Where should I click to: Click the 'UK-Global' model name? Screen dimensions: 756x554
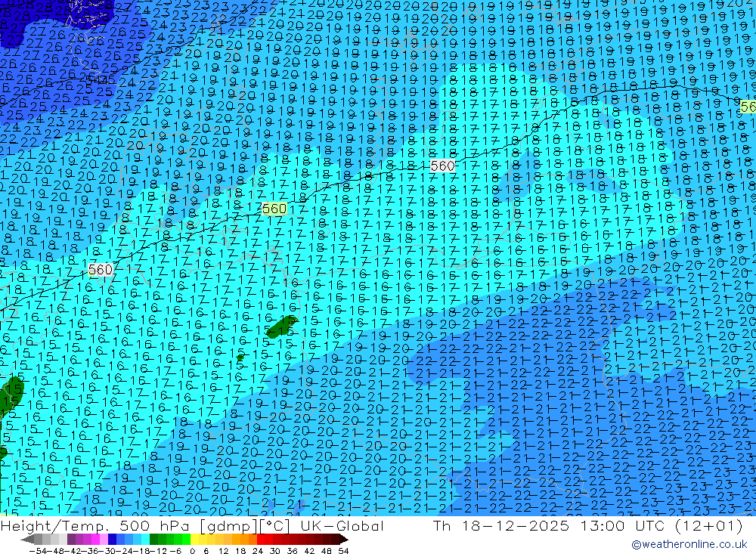342,525
